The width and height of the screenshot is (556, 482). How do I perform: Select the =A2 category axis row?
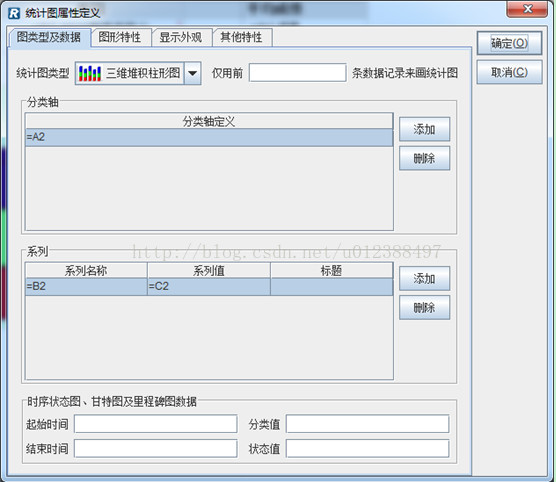209,137
